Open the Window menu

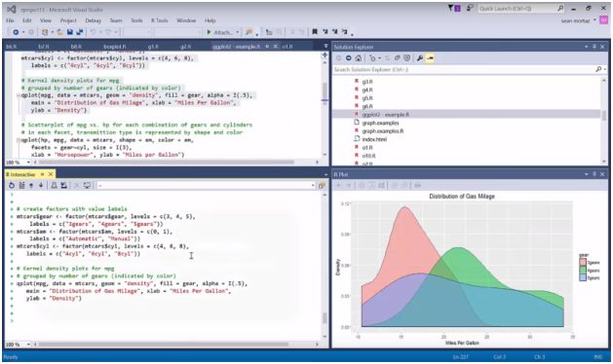pyautogui.click(x=186, y=20)
